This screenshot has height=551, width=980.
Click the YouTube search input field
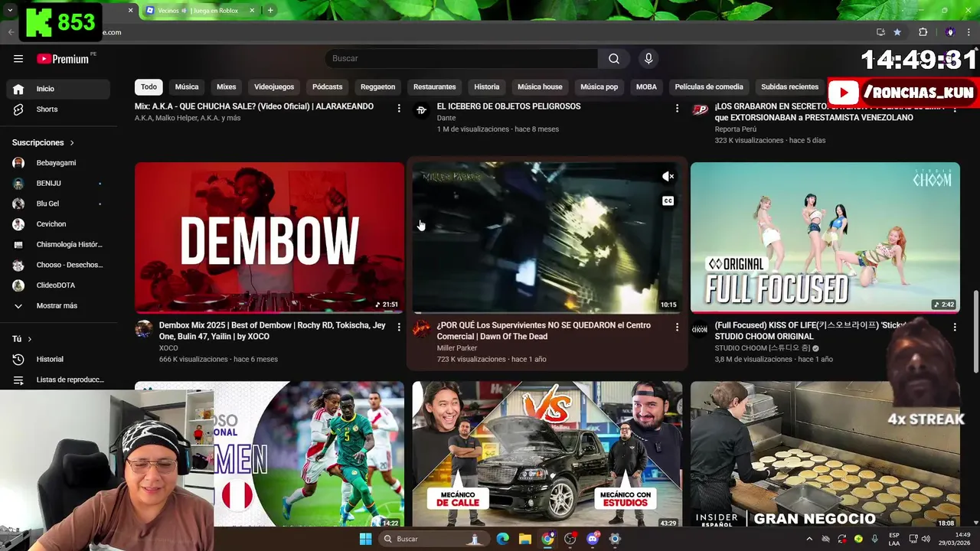462,59
